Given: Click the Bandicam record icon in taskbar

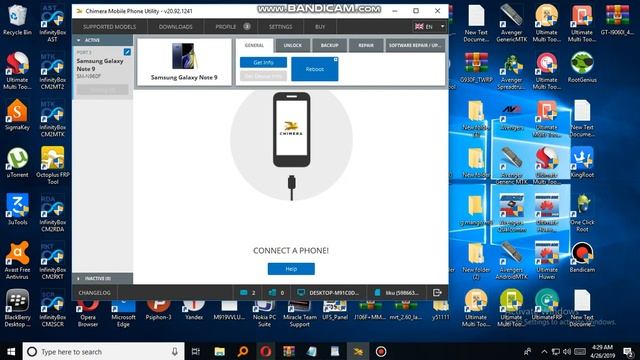Looking at the screenshot, I should [x=381, y=351].
